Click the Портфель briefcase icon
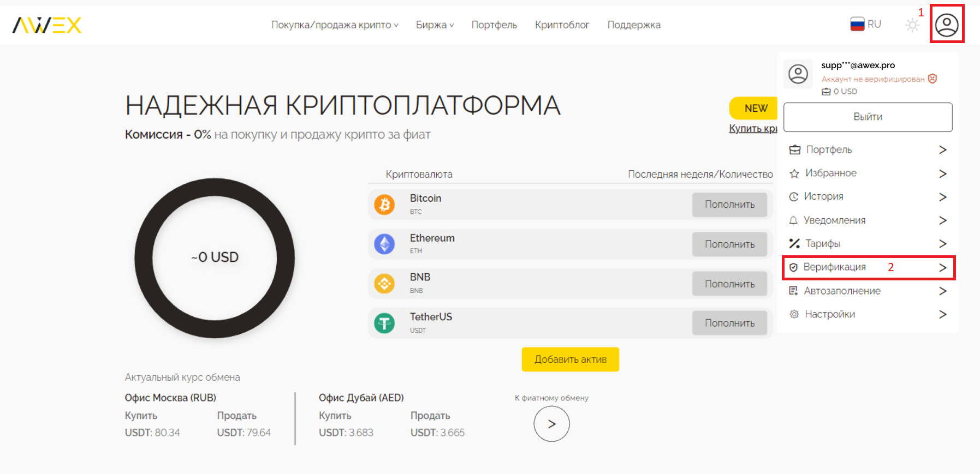 click(x=795, y=149)
